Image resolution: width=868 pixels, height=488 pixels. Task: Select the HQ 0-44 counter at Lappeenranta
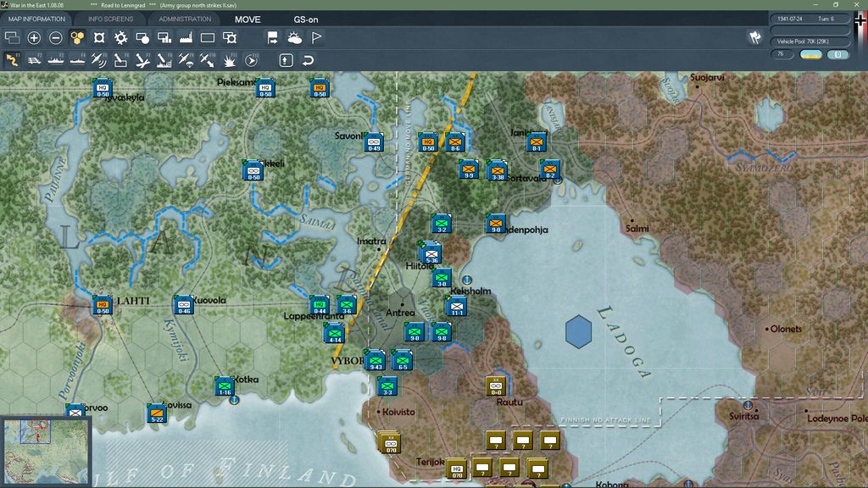tap(320, 305)
